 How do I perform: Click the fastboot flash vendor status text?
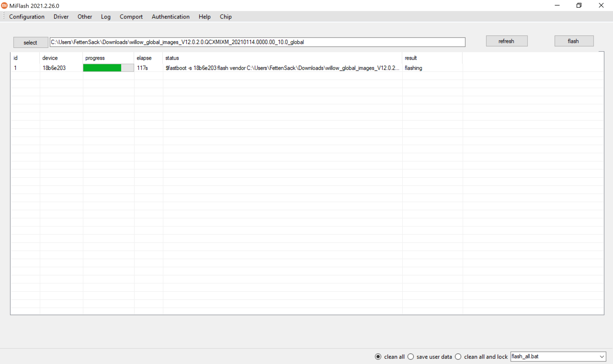tap(282, 68)
